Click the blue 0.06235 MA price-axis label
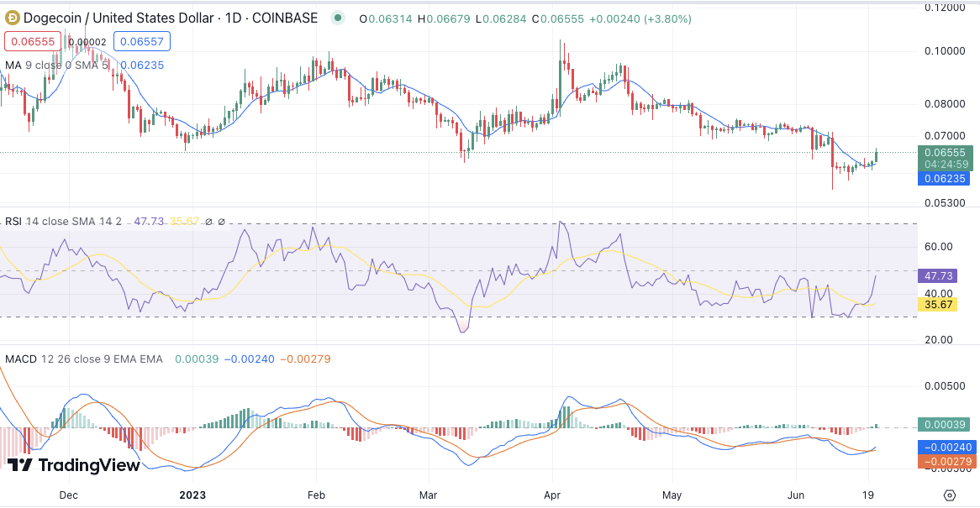The image size is (980, 508). point(945,179)
